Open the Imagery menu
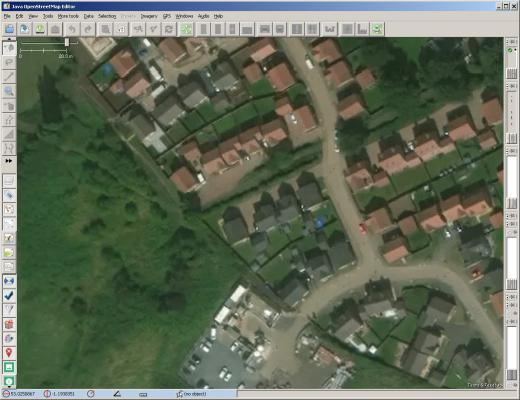 coord(149,16)
